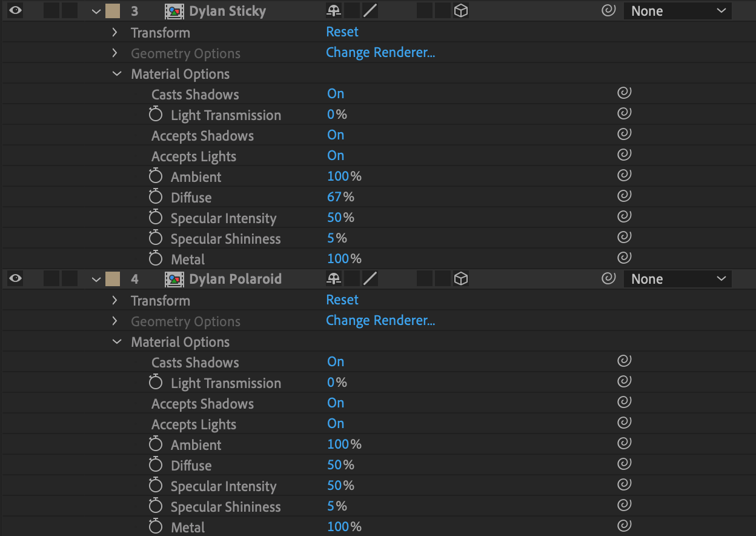Click Dylan Polaroid's layer color swatch

point(112,279)
